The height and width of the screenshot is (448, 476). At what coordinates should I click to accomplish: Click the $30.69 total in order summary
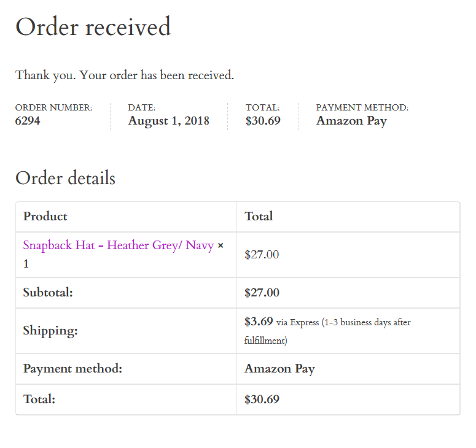pyautogui.click(x=263, y=121)
